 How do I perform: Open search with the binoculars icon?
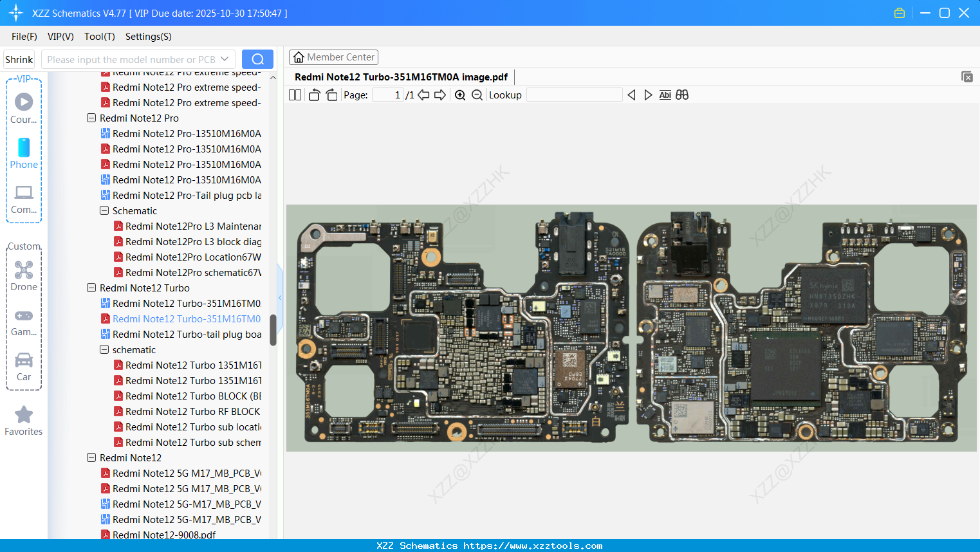pos(682,95)
